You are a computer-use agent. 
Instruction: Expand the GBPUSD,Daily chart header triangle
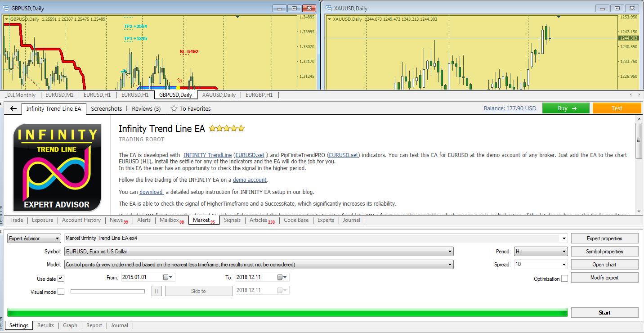pos(6,19)
